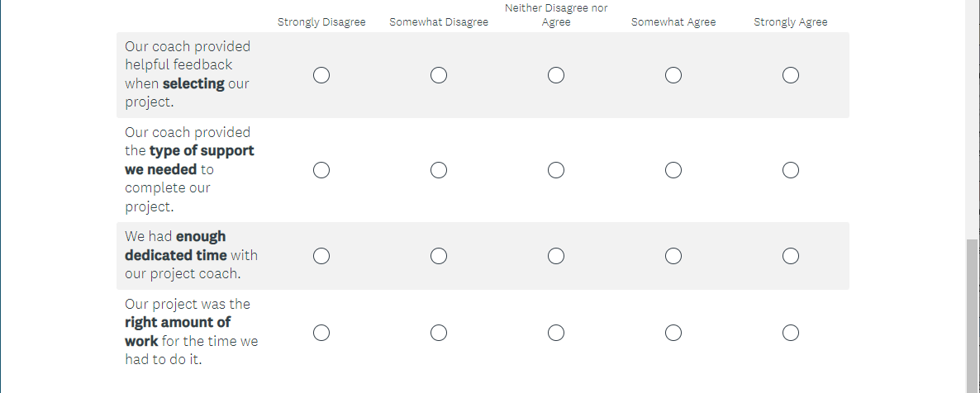This screenshot has width=980, height=393.
Task: Rate right amount of work Strongly Agree
Action: click(x=791, y=333)
